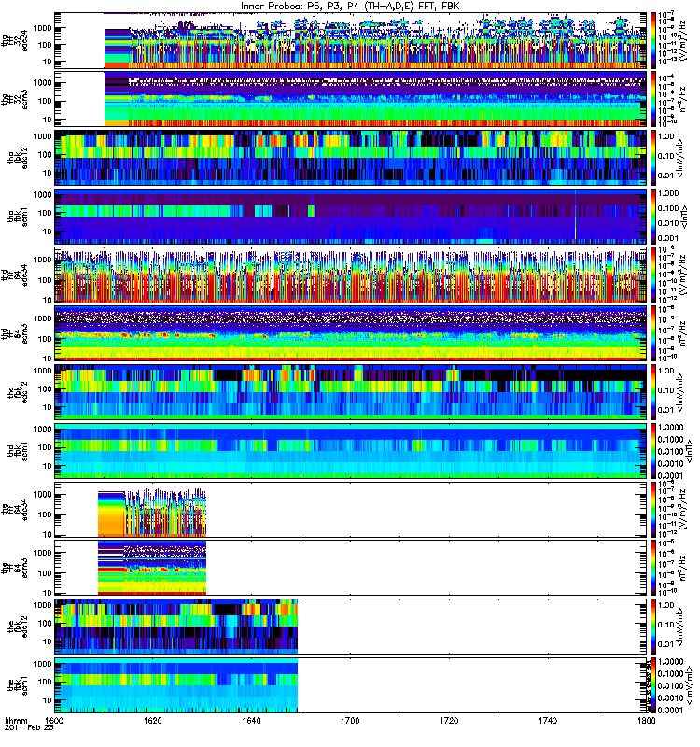This screenshot has width=700, height=747.
Task: Click the 1700 time axis label
Action: point(350,720)
